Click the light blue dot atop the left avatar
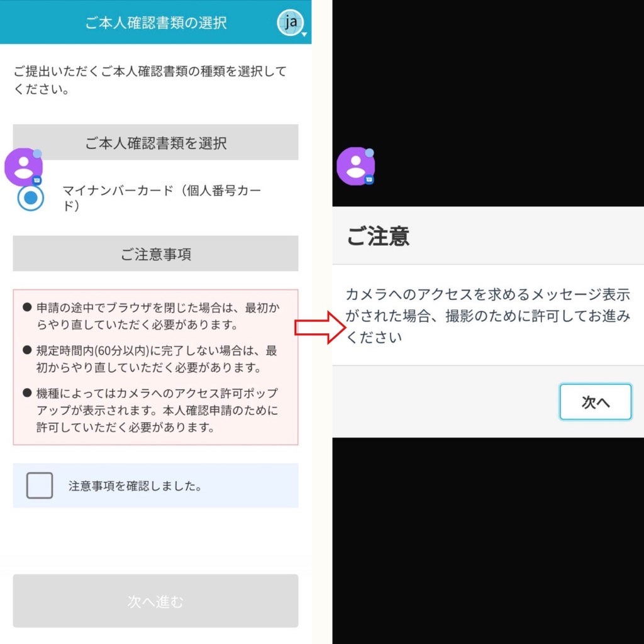The image size is (644, 644). point(37,153)
